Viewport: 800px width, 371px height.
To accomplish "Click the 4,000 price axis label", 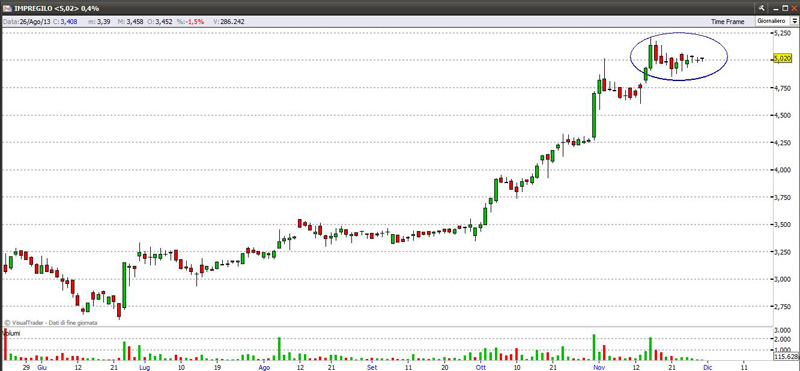I will coord(782,170).
